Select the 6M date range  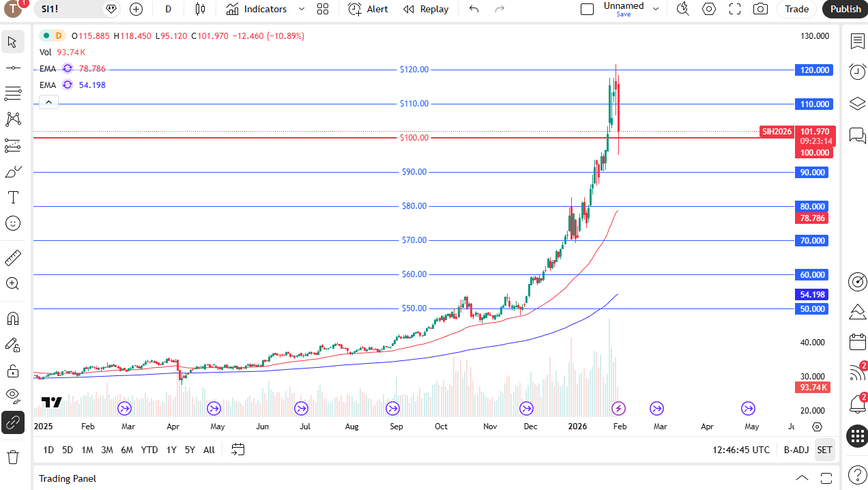click(x=127, y=450)
